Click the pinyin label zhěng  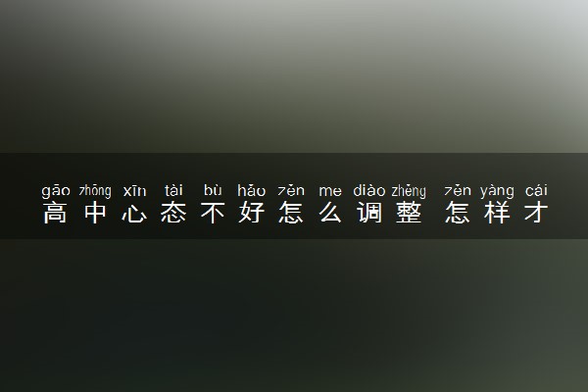click(x=409, y=191)
